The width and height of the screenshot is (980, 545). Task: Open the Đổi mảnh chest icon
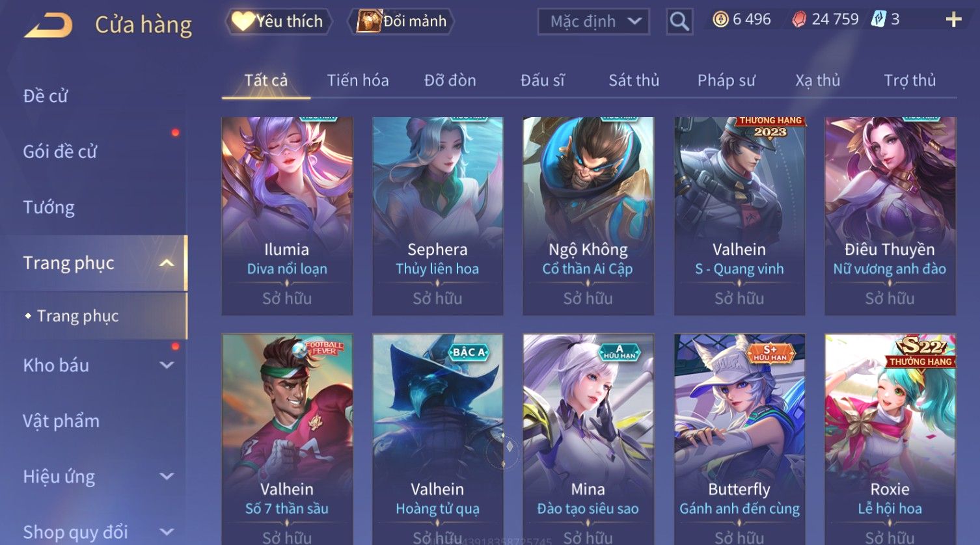(369, 21)
